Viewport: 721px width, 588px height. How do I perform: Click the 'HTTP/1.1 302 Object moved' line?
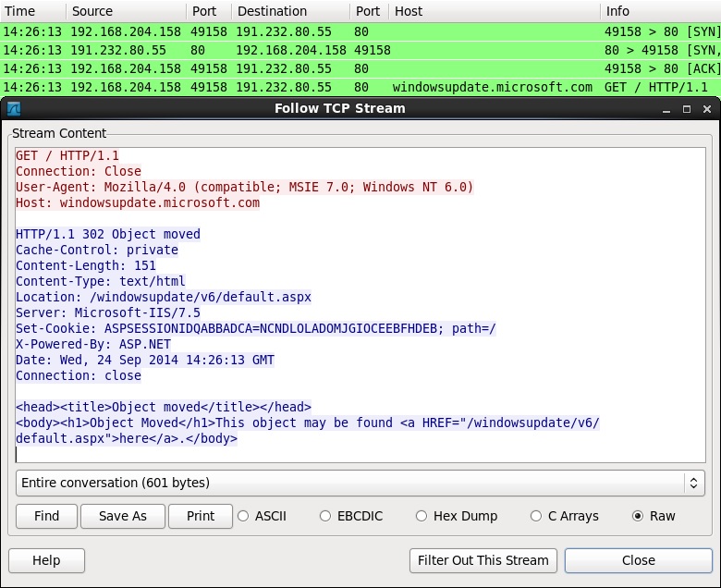tap(108, 234)
